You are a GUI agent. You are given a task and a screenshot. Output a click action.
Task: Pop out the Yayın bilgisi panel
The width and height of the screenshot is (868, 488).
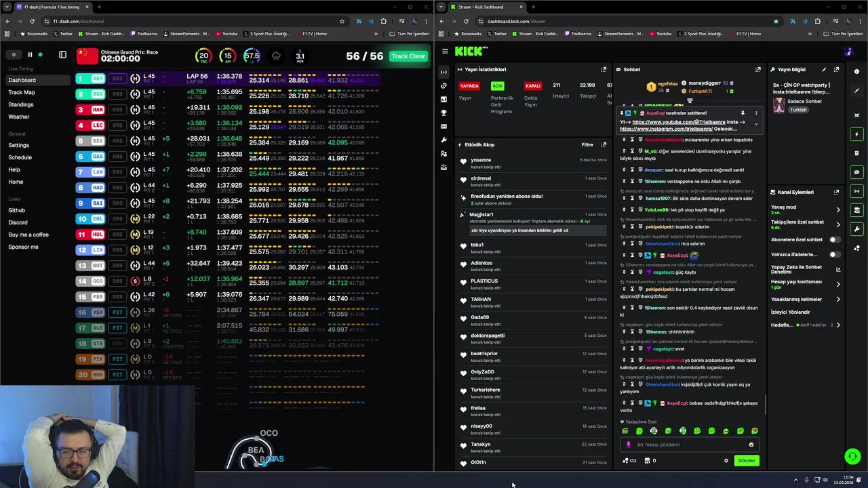(x=836, y=69)
